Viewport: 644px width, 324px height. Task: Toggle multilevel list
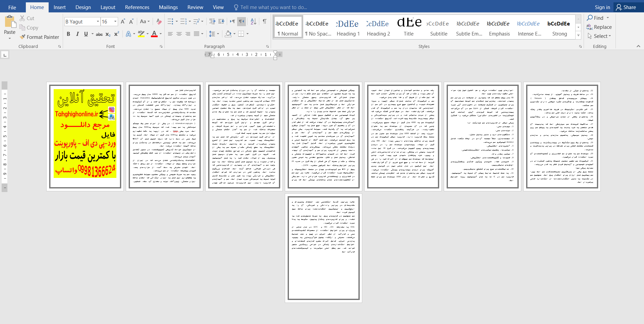pyautogui.click(x=197, y=21)
